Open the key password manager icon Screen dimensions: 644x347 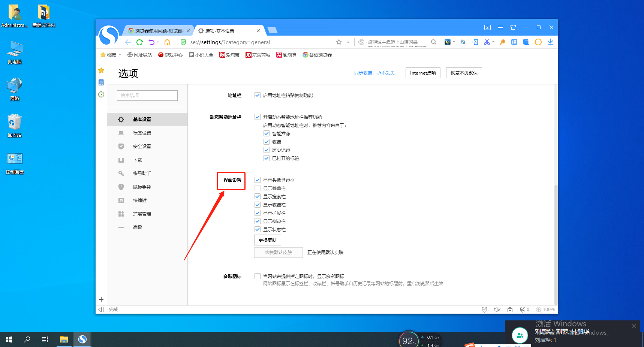click(x=502, y=42)
